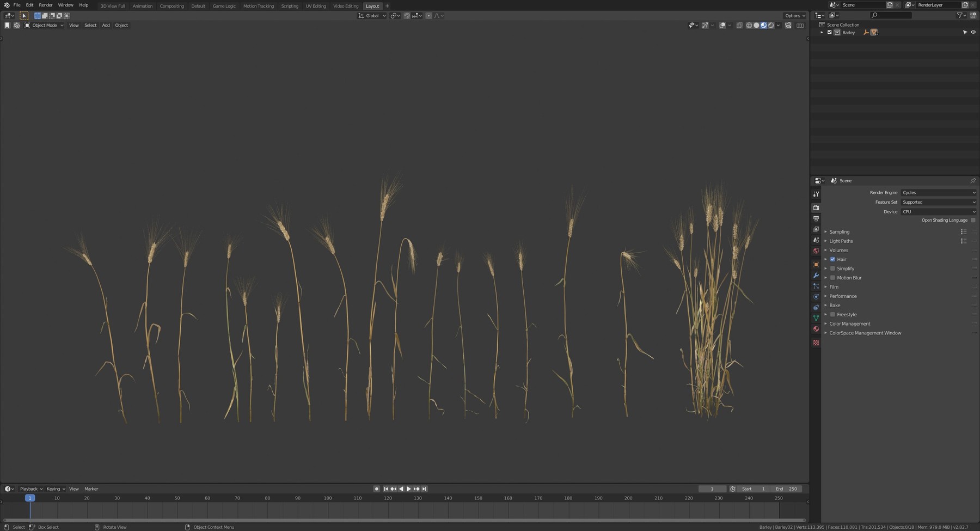Open the Texture Properties checkered tab
The image size is (980, 531).
click(x=816, y=343)
